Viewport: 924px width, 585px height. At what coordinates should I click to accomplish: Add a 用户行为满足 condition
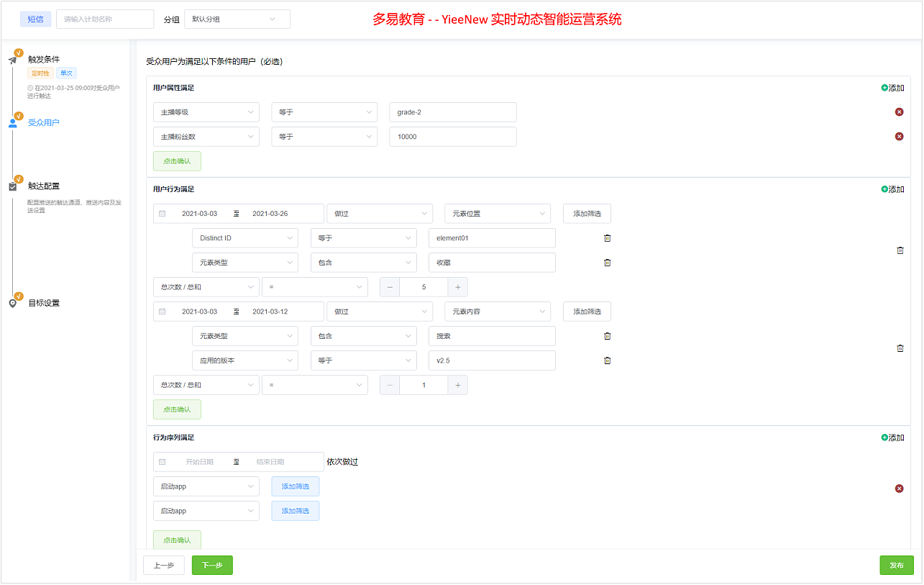coord(892,189)
